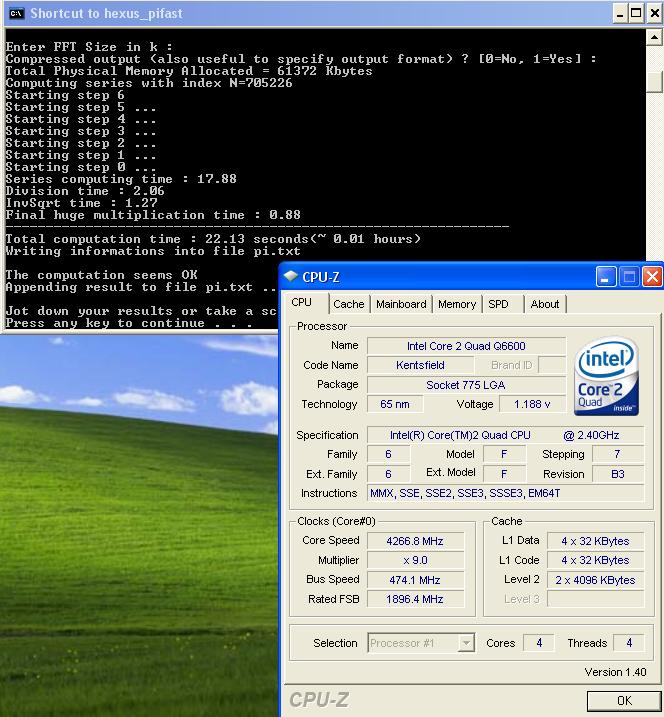Click the L1 Data '4 x 32 KBytes' value

point(595,541)
